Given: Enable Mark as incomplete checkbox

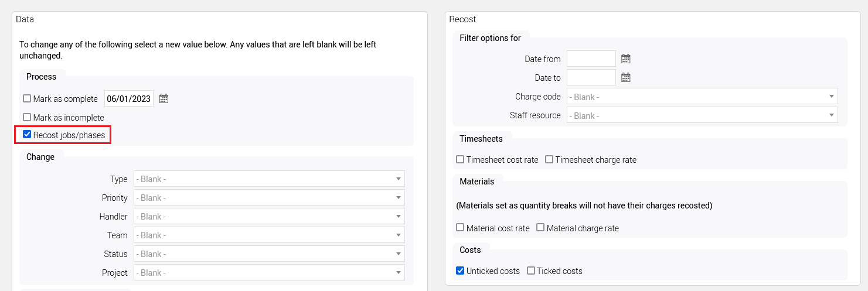Looking at the screenshot, I should point(27,117).
